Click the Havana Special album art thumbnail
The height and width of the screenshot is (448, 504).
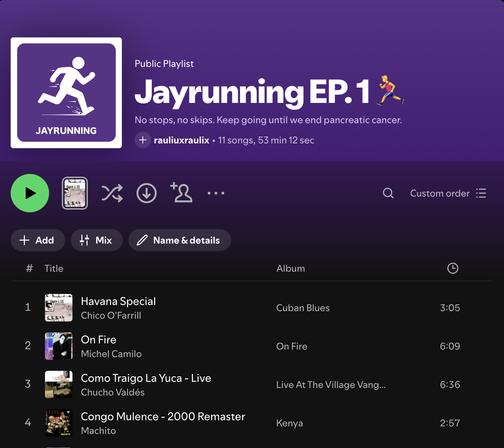pos(59,308)
